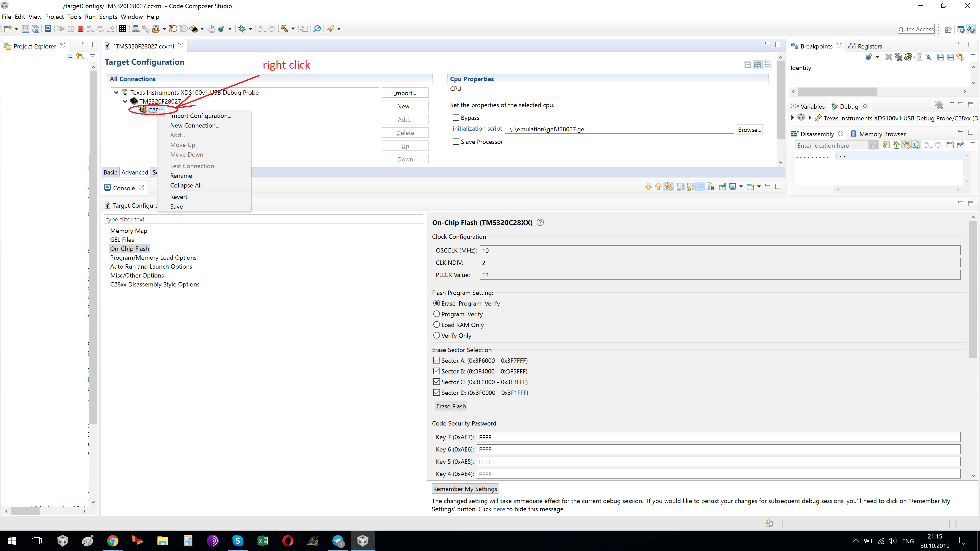Click the Disassembly refresh view icon

pos(886,145)
